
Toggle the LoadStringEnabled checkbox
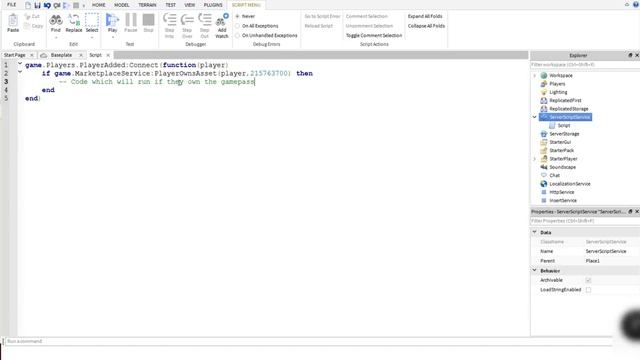pyautogui.click(x=588, y=290)
